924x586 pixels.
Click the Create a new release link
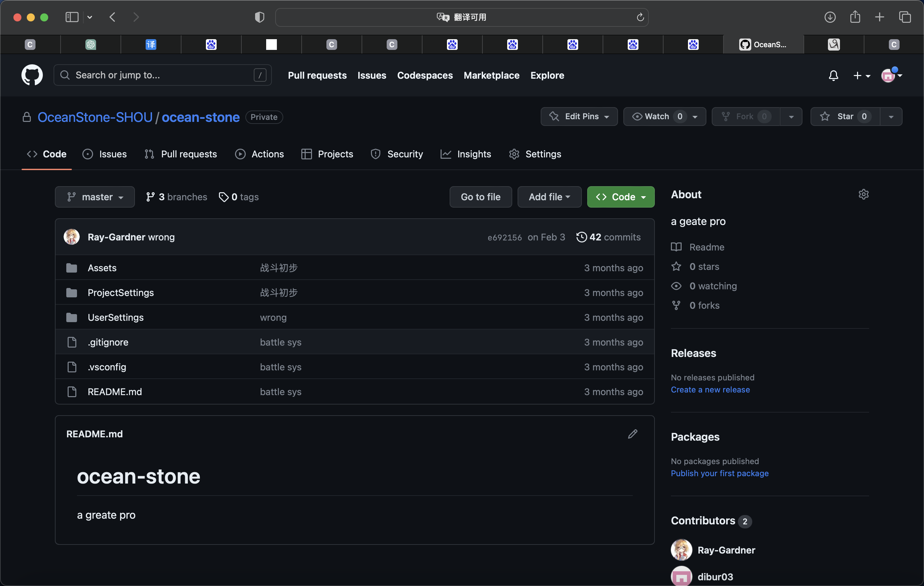[x=710, y=389]
